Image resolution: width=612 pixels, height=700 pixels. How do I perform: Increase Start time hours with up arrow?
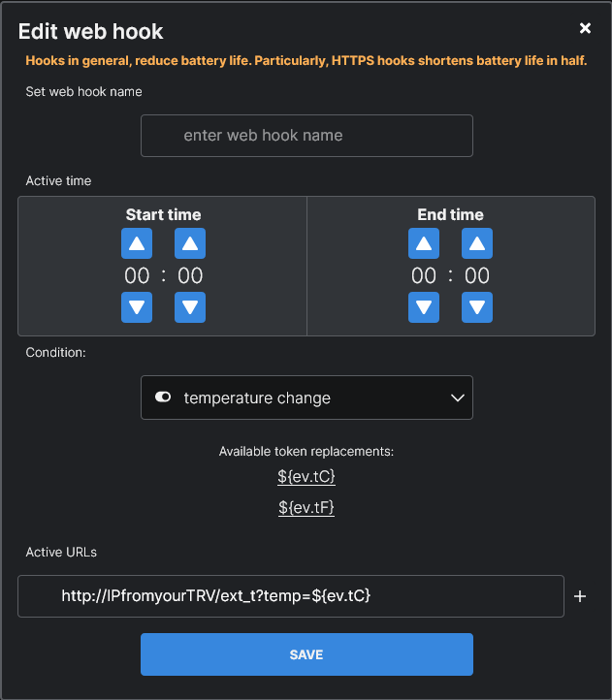pos(137,243)
